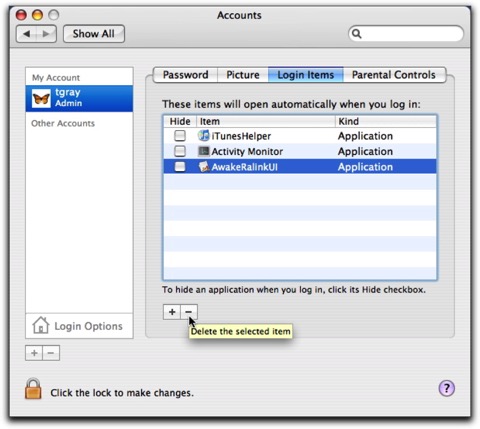
Task: Switch to the Picture tab
Action: tap(243, 75)
